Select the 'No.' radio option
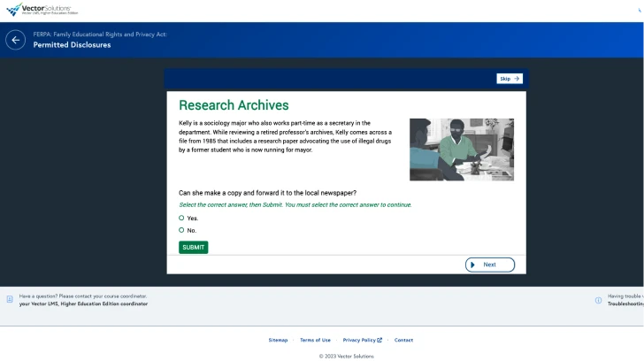This screenshot has height=361, width=644. tap(181, 230)
